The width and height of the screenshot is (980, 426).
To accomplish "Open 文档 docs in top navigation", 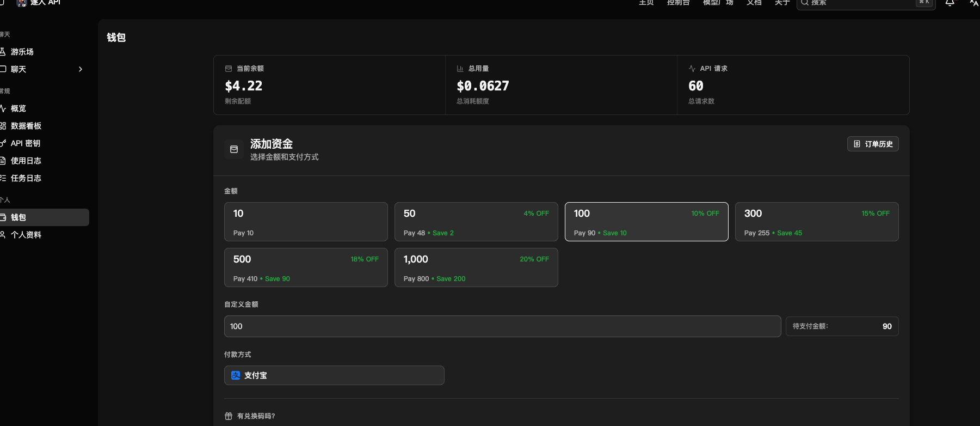I will (754, 3).
